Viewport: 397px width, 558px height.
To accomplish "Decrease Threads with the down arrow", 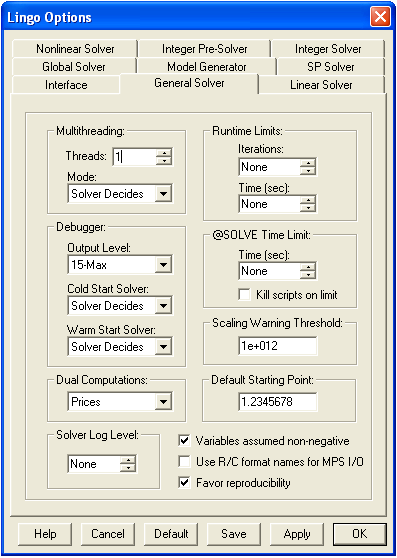I will click(164, 161).
